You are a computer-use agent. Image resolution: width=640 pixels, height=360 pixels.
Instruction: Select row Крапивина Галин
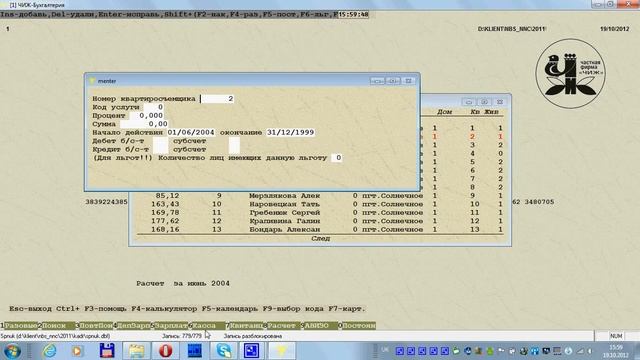pos(320,221)
